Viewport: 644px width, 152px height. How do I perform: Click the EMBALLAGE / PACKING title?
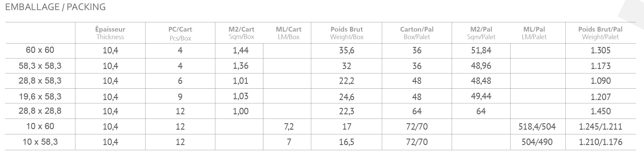pyautogui.click(x=55, y=7)
